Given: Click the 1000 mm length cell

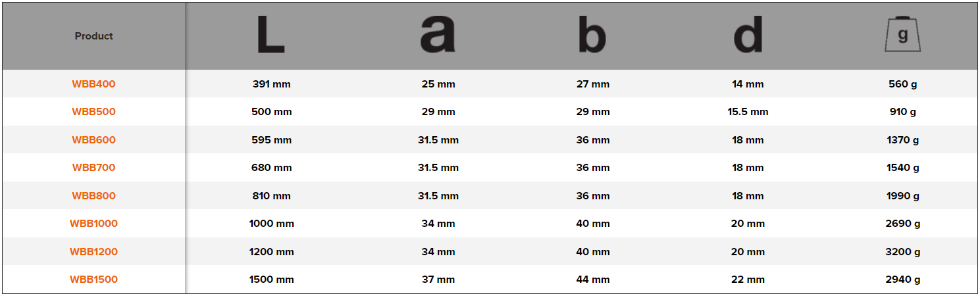Looking at the screenshot, I should click(x=271, y=224).
